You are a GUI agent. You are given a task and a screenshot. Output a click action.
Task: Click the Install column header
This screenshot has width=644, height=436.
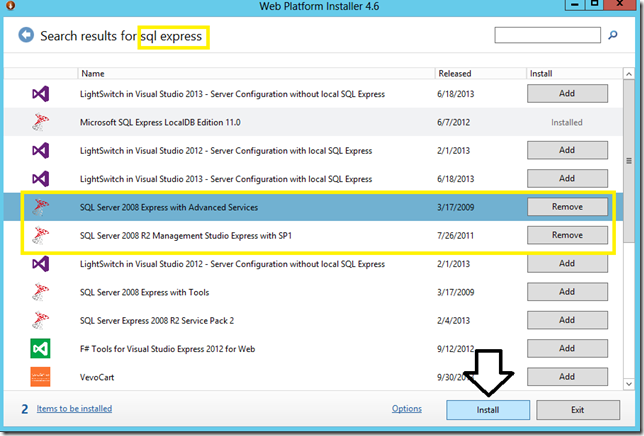click(574, 73)
